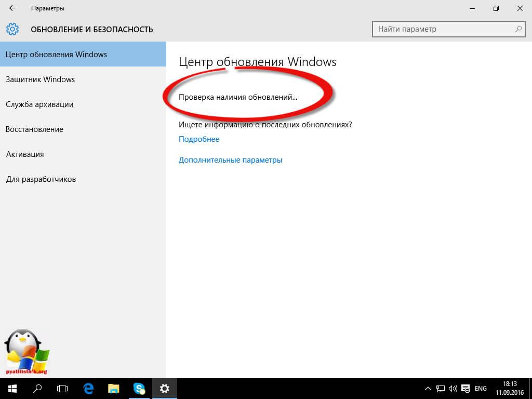Open network status tray icon
The height and width of the screenshot is (399, 532).
pyautogui.click(x=441, y=389)
